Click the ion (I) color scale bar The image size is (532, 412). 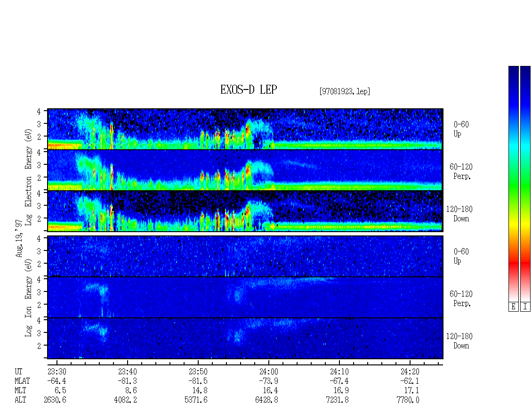coord(525,184)
